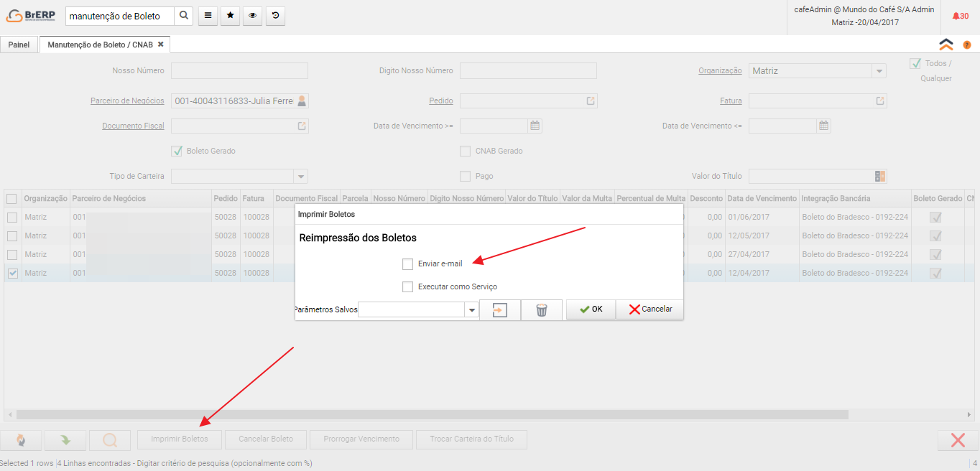Close the Manutenção de Boleto / CNAB tab
This screenshot has width=980, height=471.
[x=161, y=45]
